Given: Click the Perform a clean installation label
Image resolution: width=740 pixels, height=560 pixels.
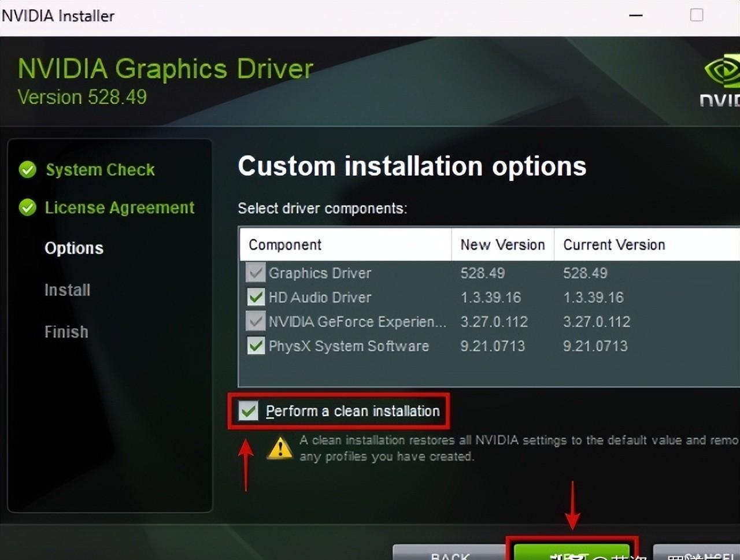Looking at the screenshot, I should (353, 411).
